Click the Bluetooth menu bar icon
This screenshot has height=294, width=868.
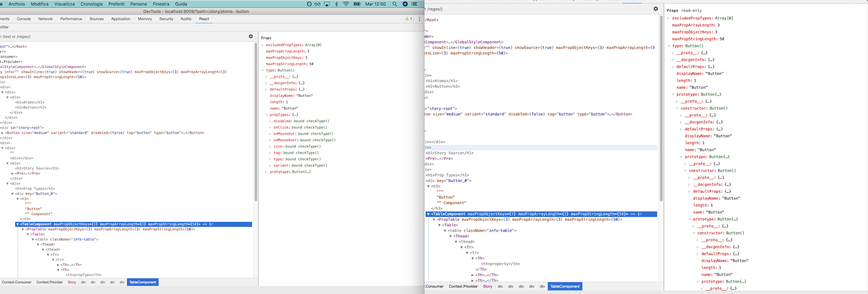[x=337, y=4]
